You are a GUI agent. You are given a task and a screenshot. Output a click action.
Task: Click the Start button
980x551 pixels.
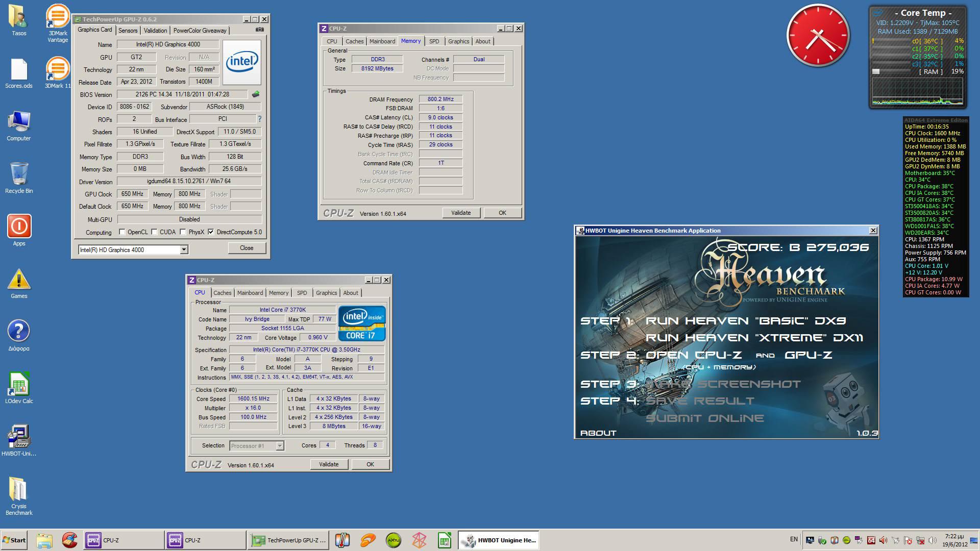pos(14,540)
